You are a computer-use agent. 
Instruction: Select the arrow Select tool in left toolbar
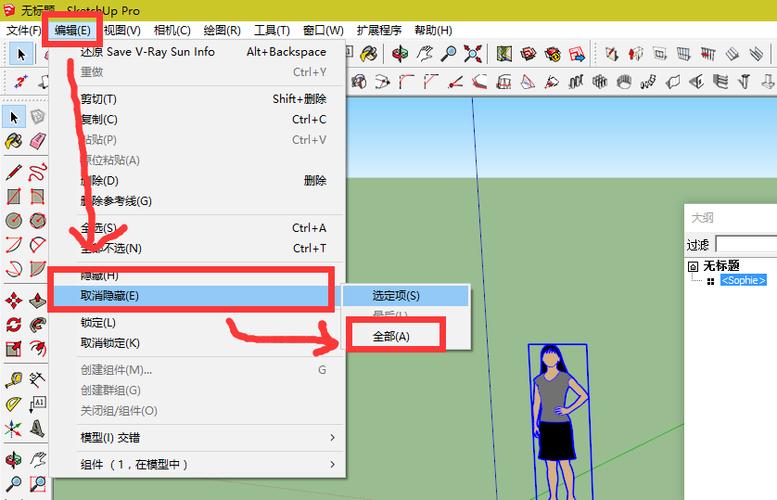pyautogui.click(x=13, y=117)
